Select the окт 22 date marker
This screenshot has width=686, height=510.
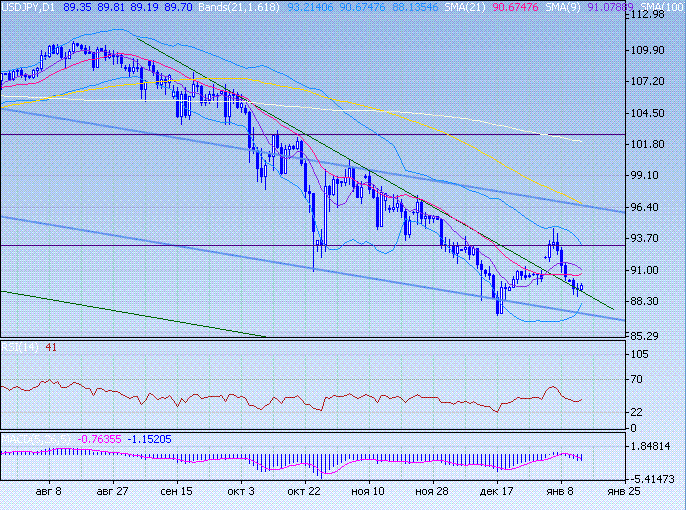(x=303, y=492)
